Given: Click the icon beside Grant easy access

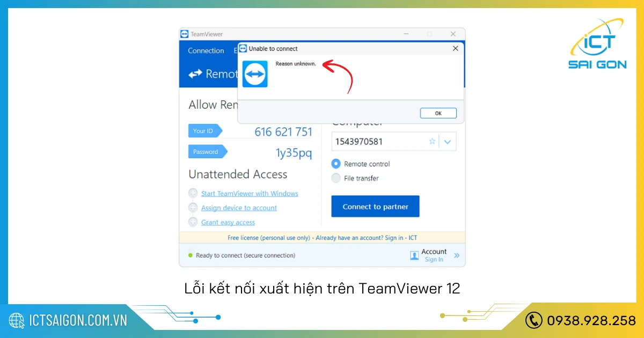Looking at the screenshot, I should pyautogui.click(x=193, y=222).
